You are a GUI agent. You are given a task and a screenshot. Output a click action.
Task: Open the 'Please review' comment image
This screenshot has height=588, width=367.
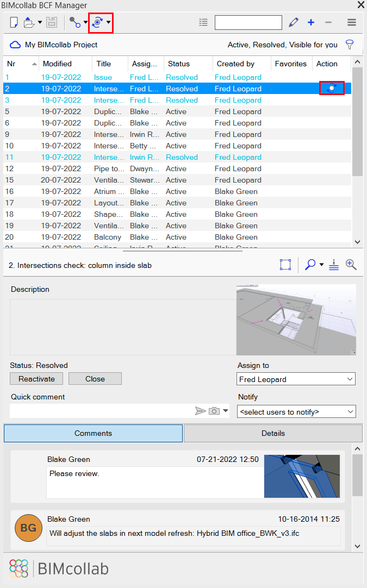pos(302,476)
